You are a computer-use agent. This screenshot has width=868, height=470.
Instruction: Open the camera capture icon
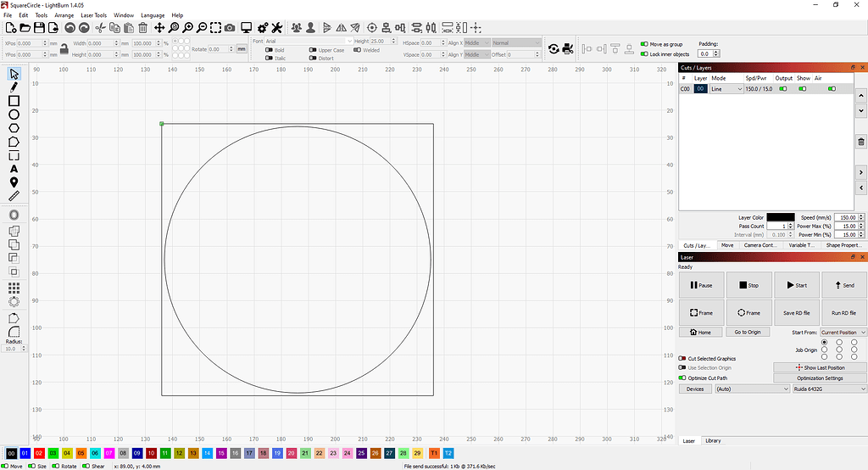(230, 28)
